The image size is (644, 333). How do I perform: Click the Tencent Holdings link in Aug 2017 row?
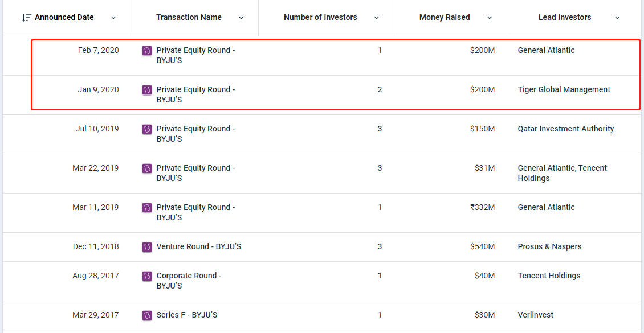549,276
